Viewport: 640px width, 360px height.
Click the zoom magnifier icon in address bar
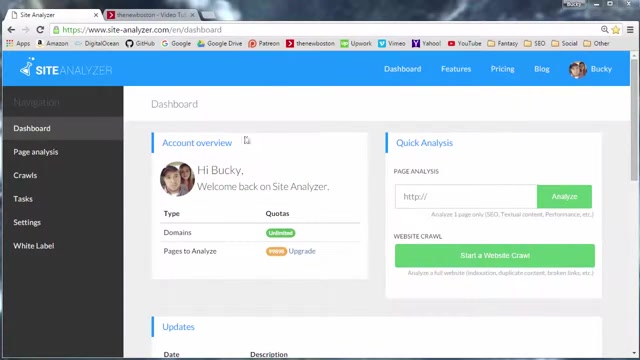point(604,29)
